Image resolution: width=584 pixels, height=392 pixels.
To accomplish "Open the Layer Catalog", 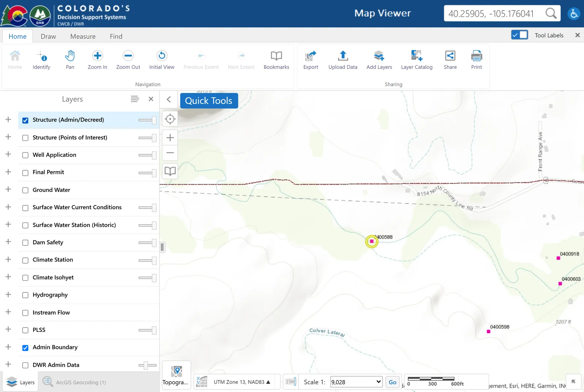I will point(416,60).
